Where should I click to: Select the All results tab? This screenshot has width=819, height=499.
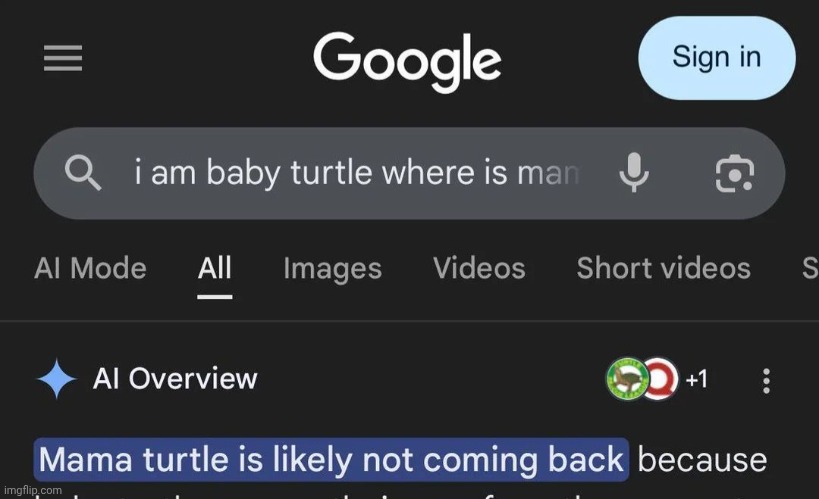(x=214, y=268)
